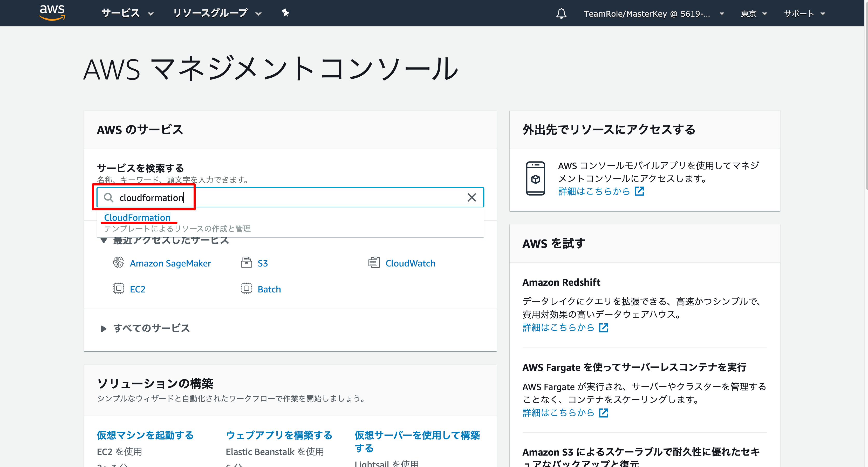Click the Elastic Beanstalk を使用 text
The width and height of the screenshot is (868, 467).
pos(275,452)
